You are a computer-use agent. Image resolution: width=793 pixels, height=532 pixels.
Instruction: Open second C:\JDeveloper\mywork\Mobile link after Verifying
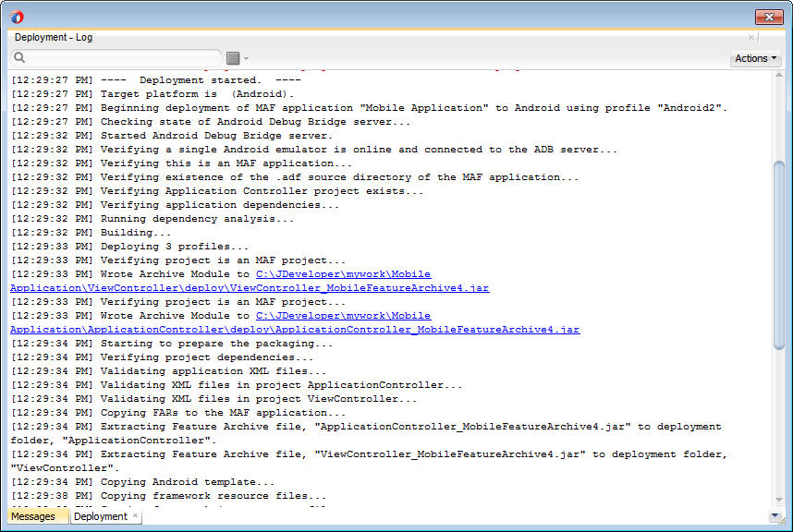[344, 315]
